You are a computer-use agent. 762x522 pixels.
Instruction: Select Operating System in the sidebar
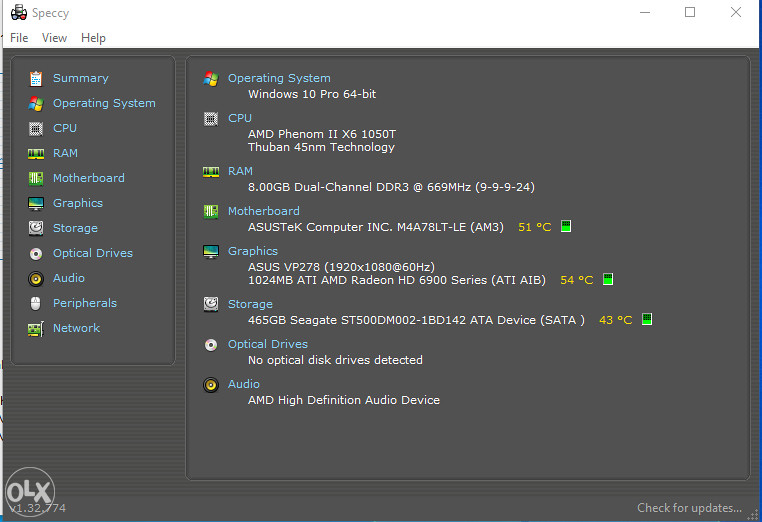click(104, 103)
